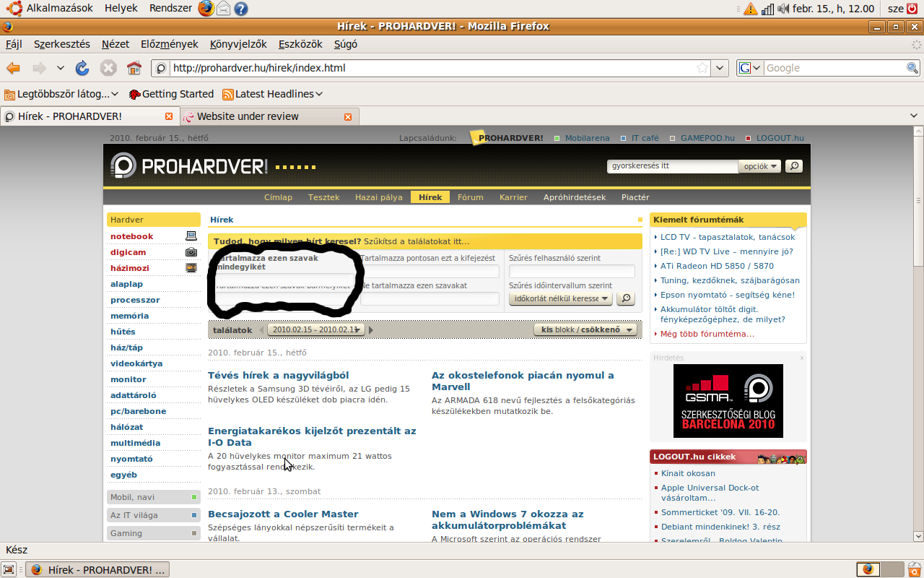Click the gyorskeresés itt search field

(x=673, y=166)
